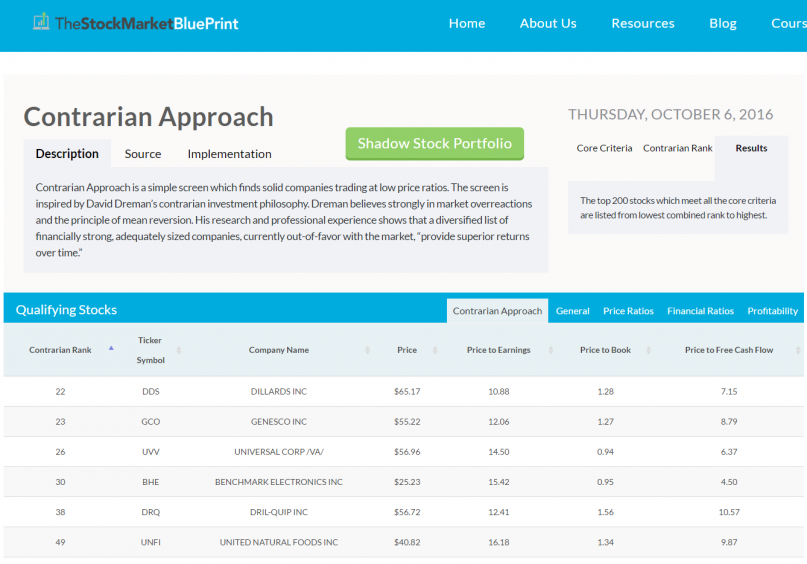Click Contrarian Rank column header
The height and width of the screenshot is (564, 807).
60,350
